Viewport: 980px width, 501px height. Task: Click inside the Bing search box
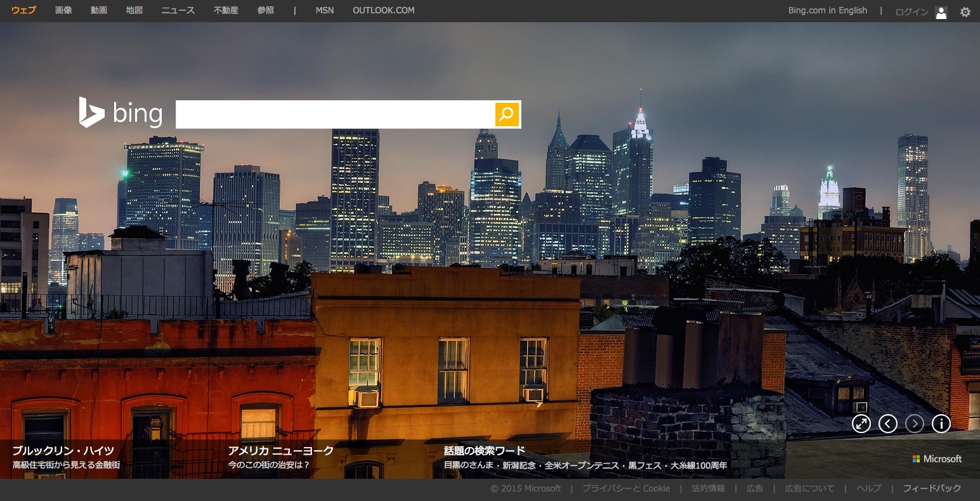pos(335,114)
